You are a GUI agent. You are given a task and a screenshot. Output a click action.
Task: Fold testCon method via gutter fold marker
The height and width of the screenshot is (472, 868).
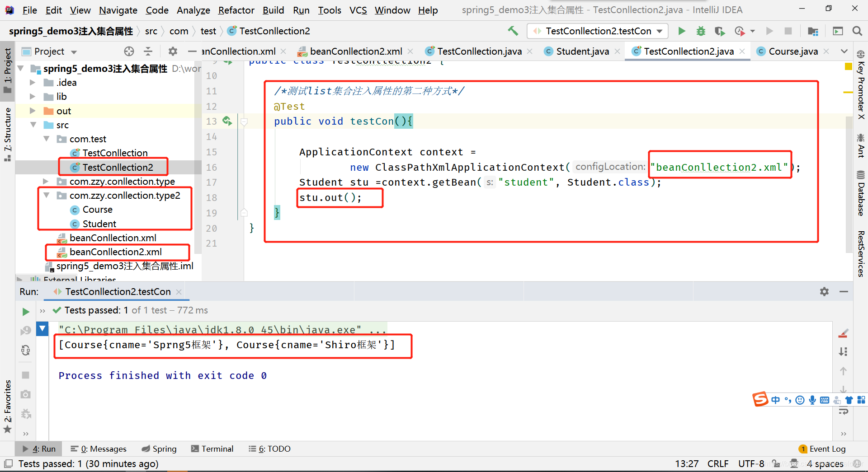(x=244, y=122)
